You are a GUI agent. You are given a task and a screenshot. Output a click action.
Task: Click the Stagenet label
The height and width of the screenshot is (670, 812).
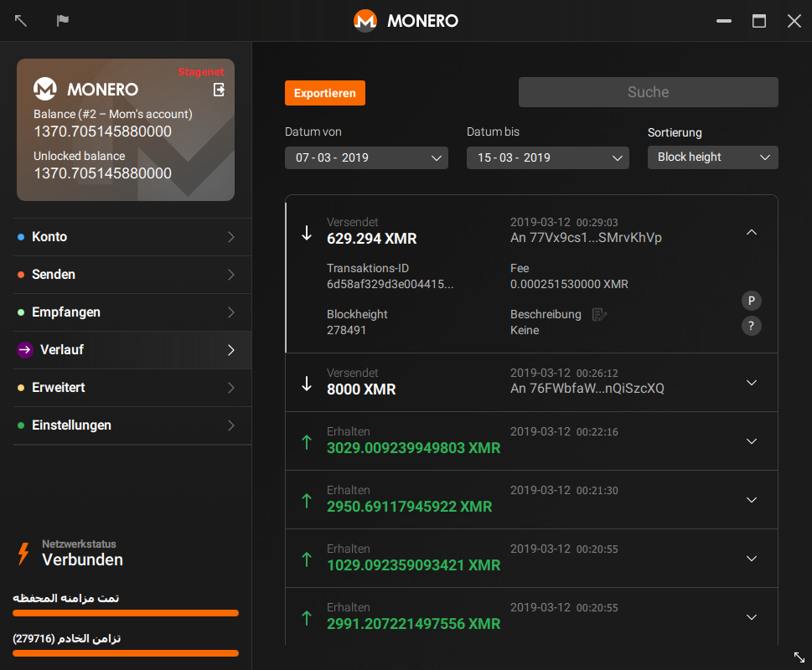point(201,72)
